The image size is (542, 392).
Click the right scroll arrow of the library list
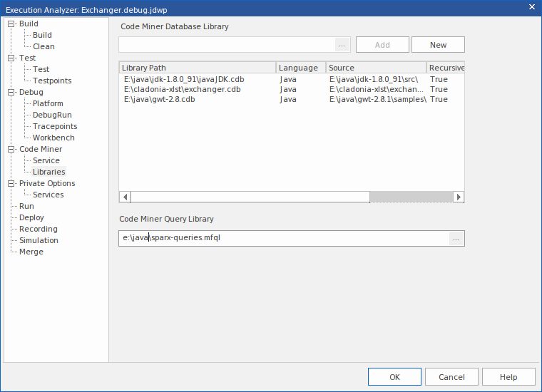point(459,197)
